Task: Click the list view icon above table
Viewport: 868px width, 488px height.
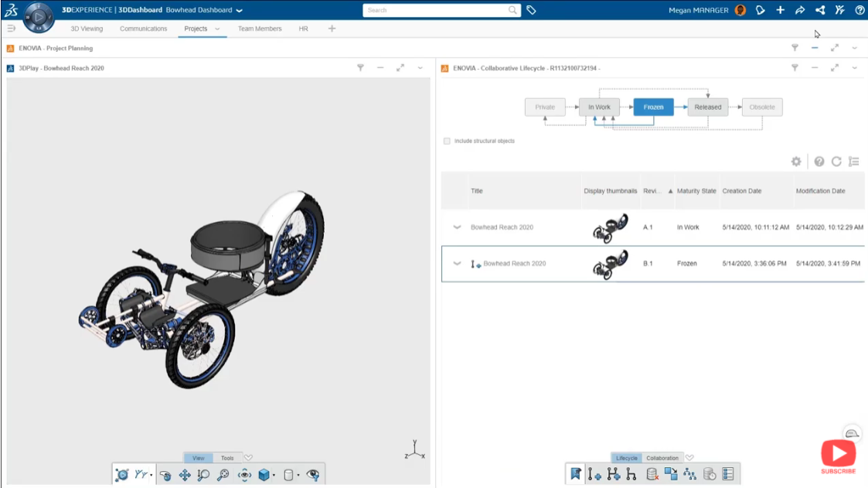Action: [x=853, y=161]
